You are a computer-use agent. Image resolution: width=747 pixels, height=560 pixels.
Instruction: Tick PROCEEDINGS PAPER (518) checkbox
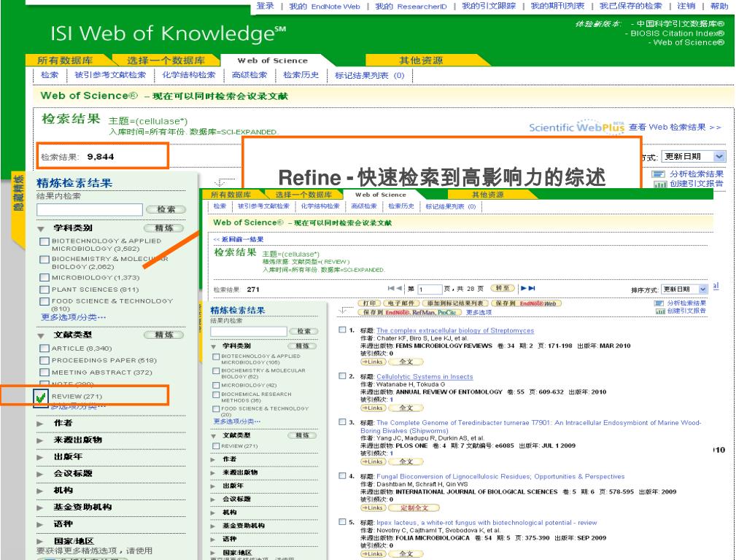(44, 360)
